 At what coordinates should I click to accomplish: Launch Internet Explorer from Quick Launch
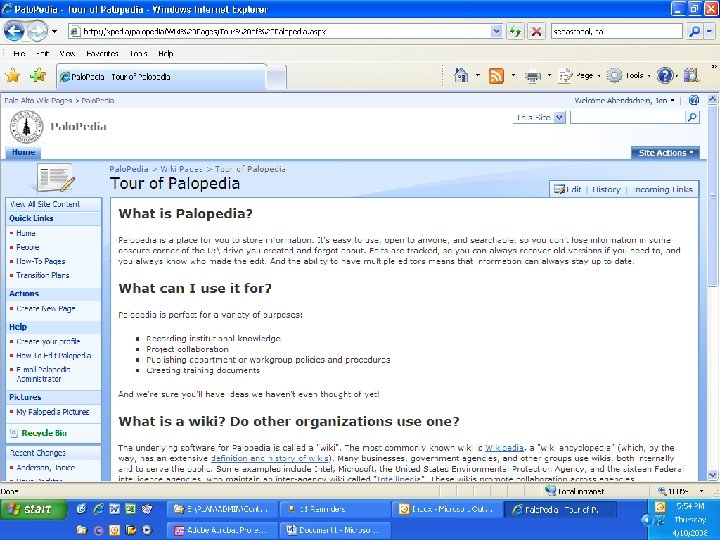pos(98,509)
